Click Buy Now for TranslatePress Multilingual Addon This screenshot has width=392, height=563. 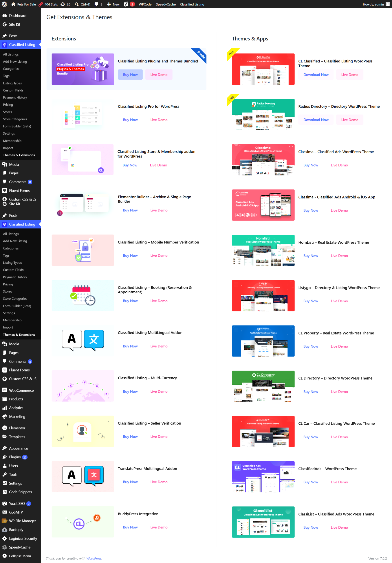click(x=130, y=482)
